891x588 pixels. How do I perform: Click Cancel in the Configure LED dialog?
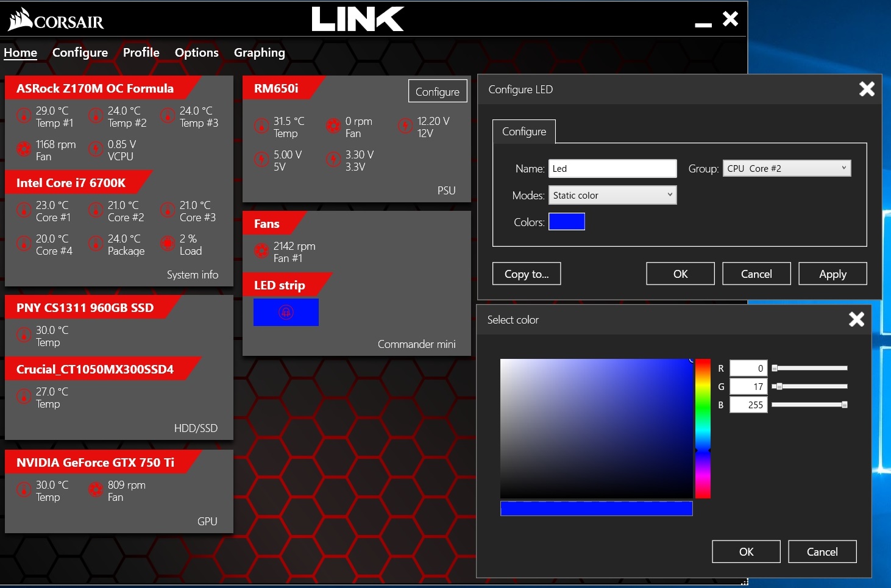(x=756, y=274)
